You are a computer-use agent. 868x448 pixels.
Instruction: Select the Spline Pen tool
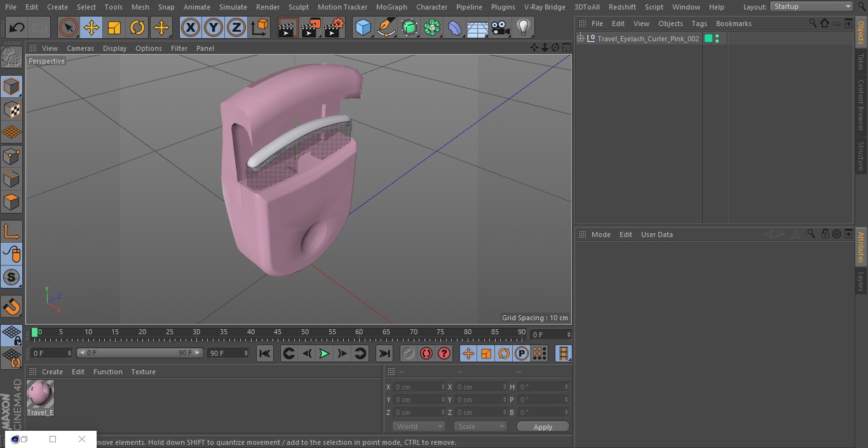point(386,27)
